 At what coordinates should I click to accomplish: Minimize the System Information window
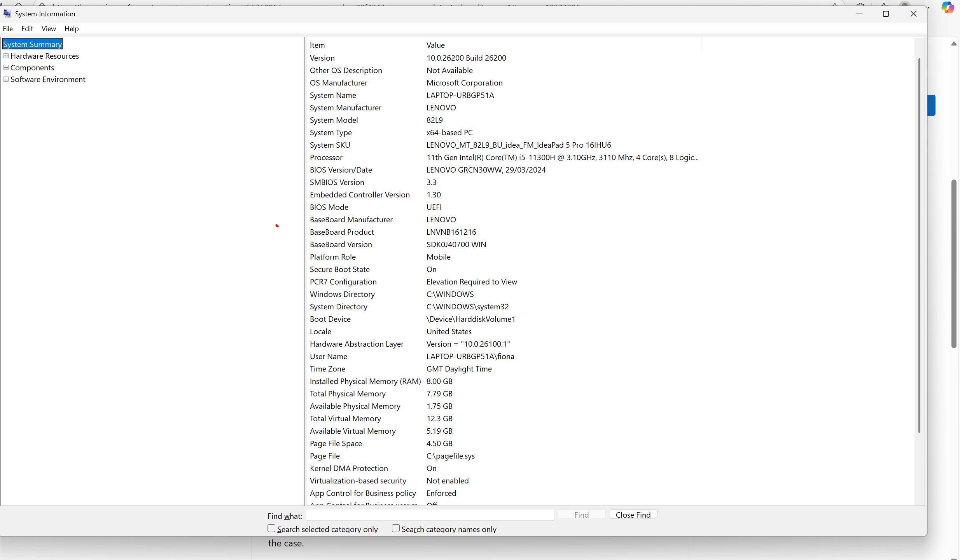point(859,14)
